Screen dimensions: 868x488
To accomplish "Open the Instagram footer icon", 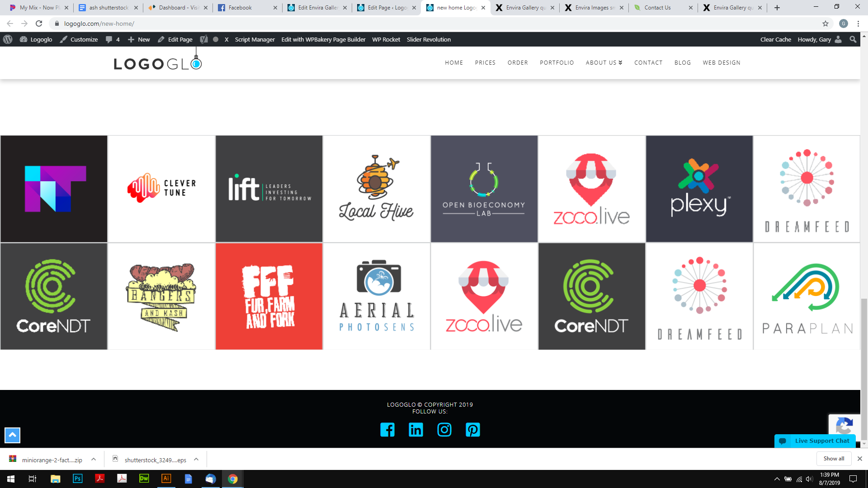I will 444,430.
